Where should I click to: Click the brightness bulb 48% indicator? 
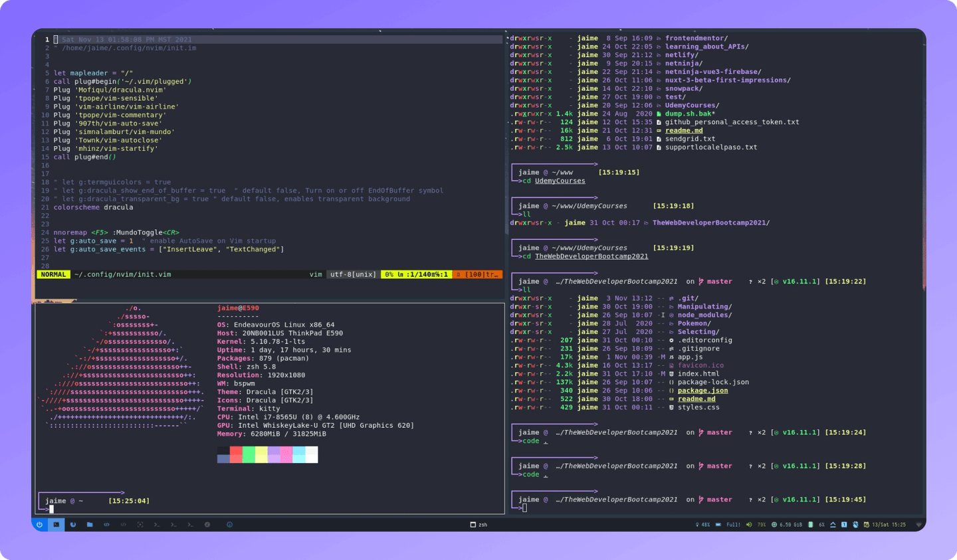(702, 525)
